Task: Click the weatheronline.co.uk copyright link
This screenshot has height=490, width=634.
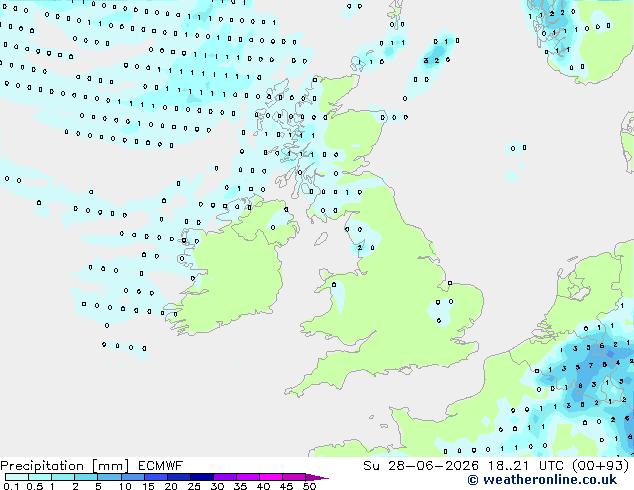Action: click(x=542, y=480)
